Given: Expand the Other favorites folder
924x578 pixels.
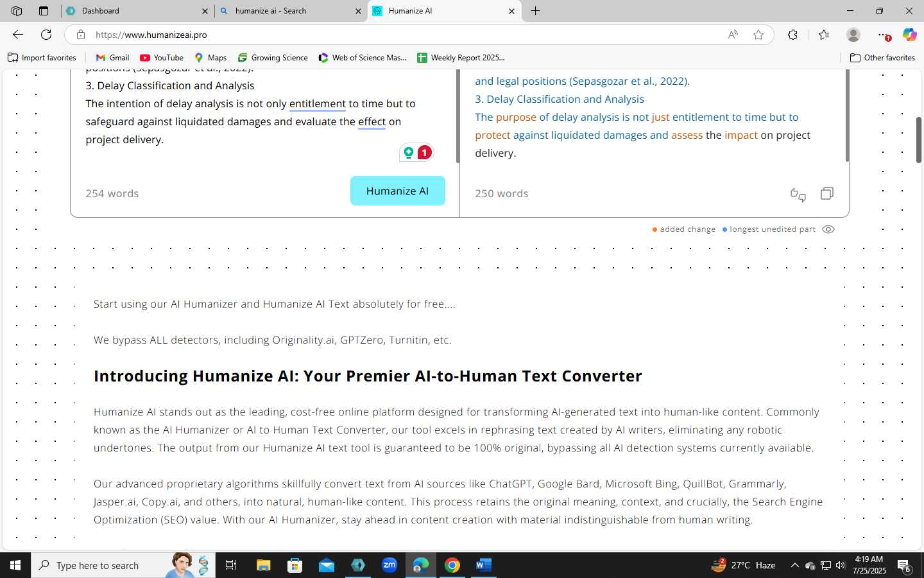Looking at the screenshot, I should [882, 58].
